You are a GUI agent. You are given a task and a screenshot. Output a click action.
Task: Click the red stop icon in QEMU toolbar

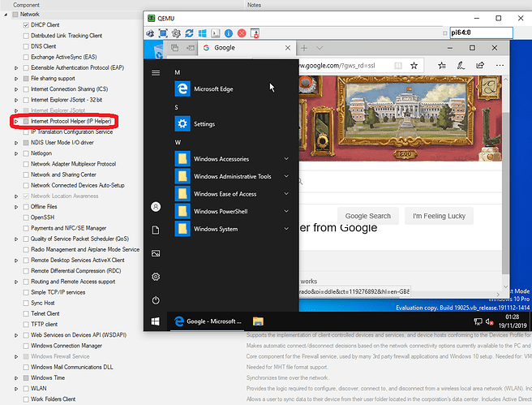click(x=241, y=33)
